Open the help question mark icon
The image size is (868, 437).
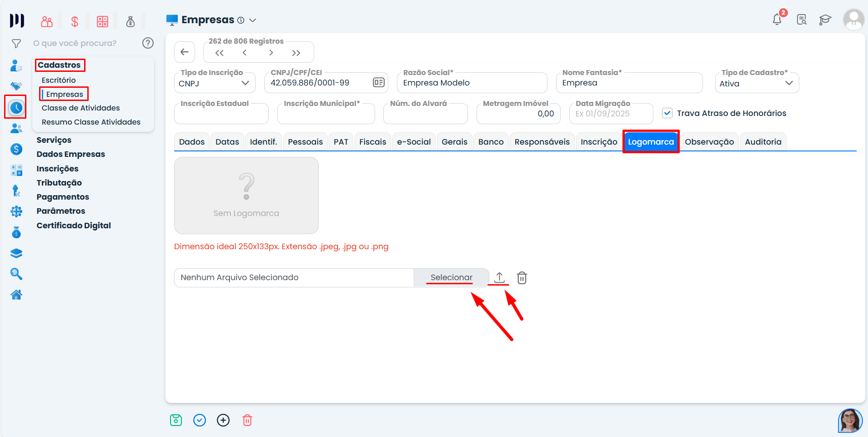(148, 43)
